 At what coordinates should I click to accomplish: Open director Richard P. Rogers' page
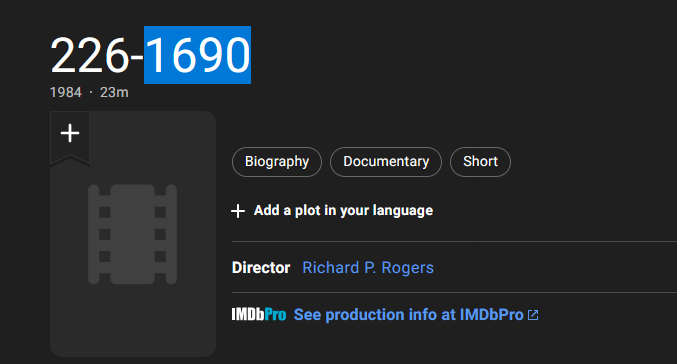[368, 268]
